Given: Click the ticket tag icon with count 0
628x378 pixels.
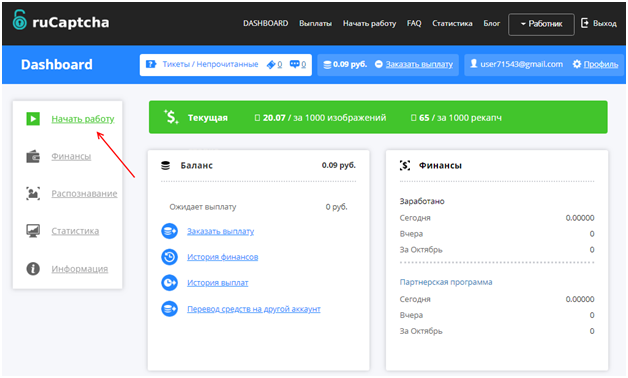Looking at the screenshot, I should pos(271,64).
